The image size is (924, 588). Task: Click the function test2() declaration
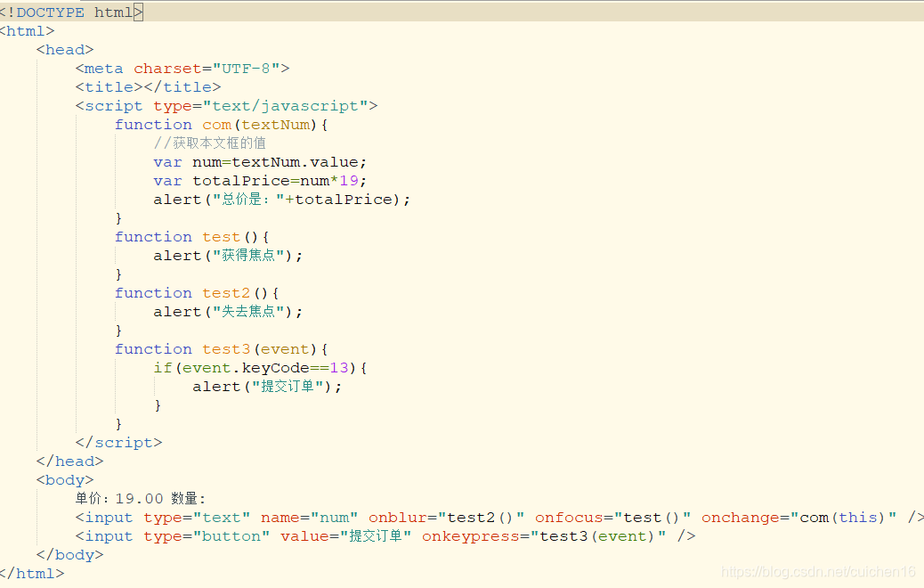click(x=197, y=293)
